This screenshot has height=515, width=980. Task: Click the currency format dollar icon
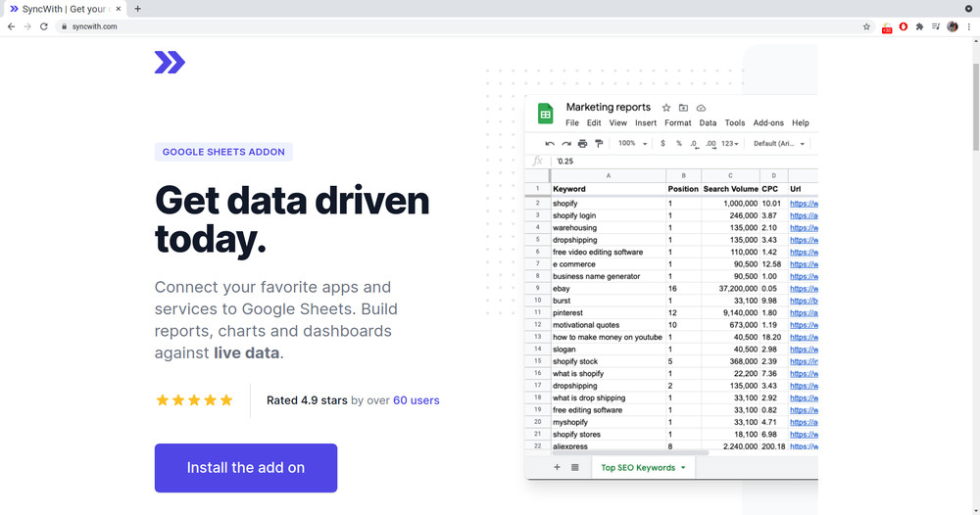point(662,144)
